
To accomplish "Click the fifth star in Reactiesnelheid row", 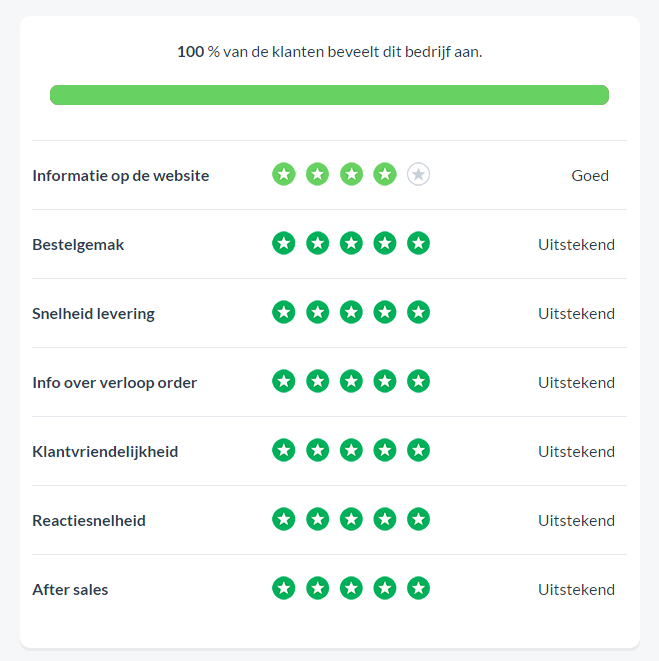I will [x=418, y=519].
